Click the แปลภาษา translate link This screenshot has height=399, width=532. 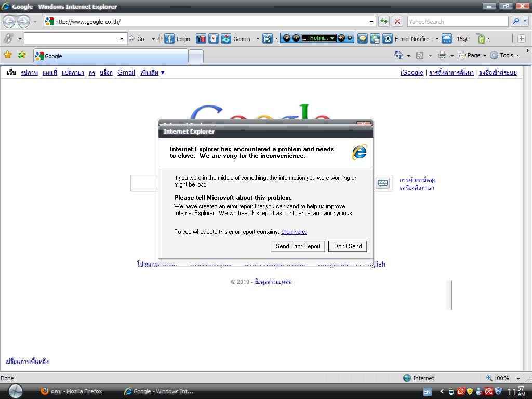(x=73, y=73)
